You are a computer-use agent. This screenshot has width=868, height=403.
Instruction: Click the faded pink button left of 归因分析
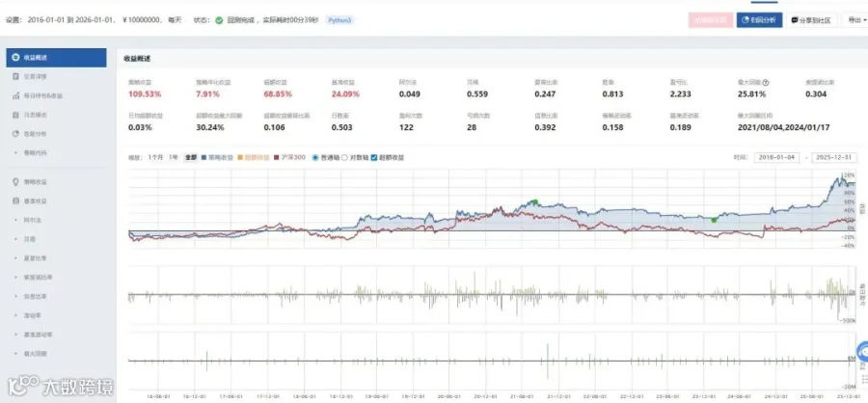711,20
